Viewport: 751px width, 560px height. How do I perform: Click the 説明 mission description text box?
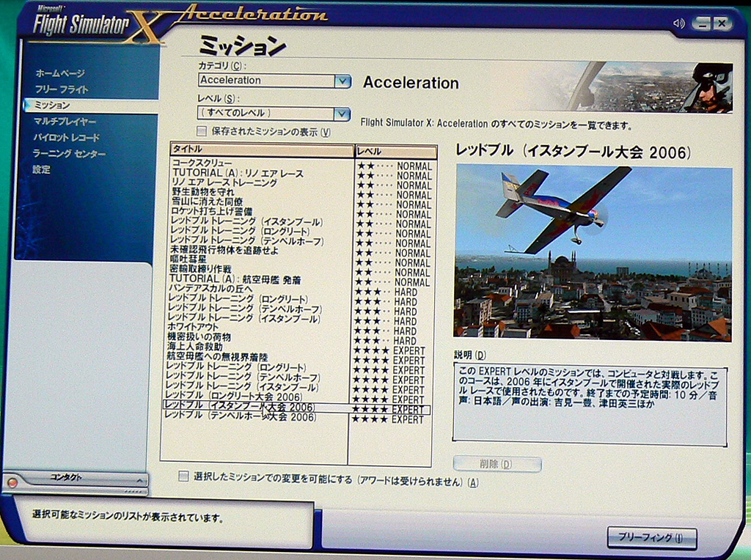pos(590,405)
